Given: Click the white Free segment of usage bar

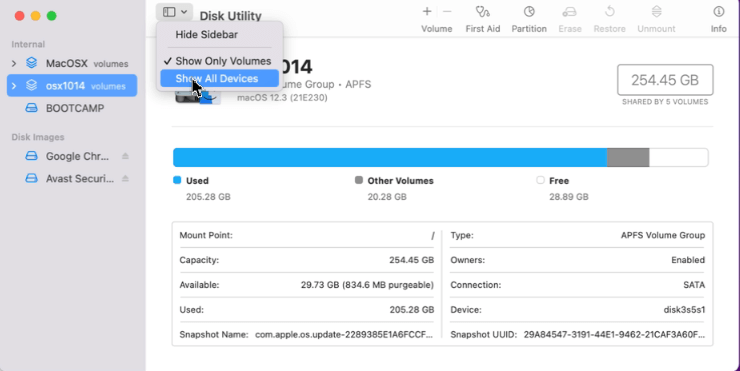Looking at the screenshot, I should (x=679, y=157).
